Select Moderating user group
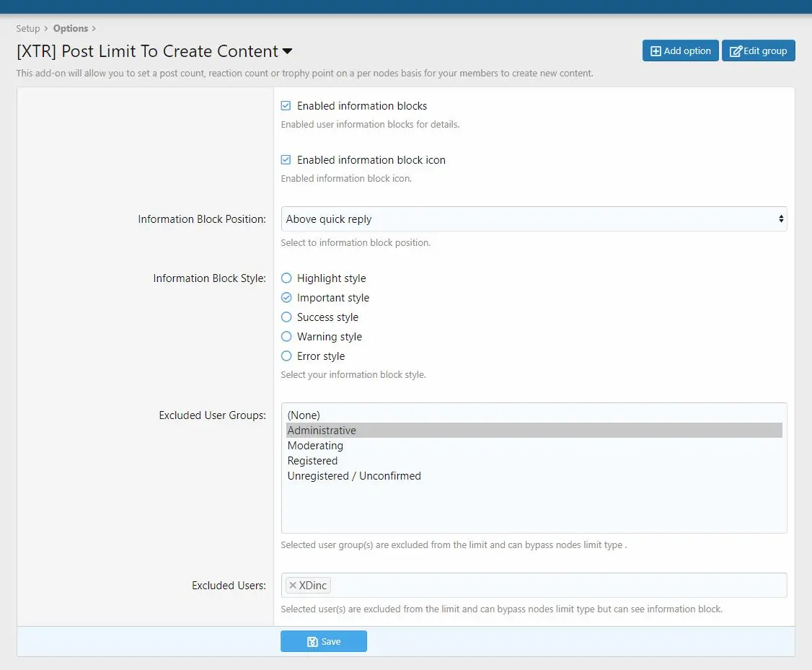Viewport: 812px width, 670px height. click(x=534, y=445)
